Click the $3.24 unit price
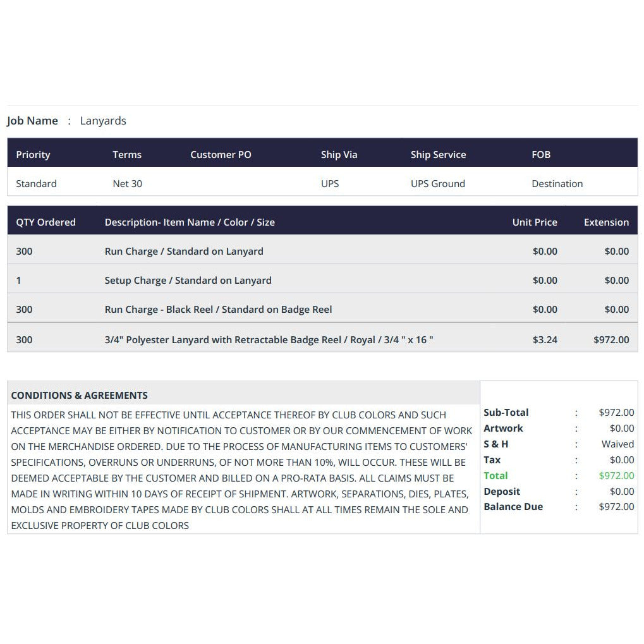The height and width of the screenshot is (644, 644). tap(545, 339)
